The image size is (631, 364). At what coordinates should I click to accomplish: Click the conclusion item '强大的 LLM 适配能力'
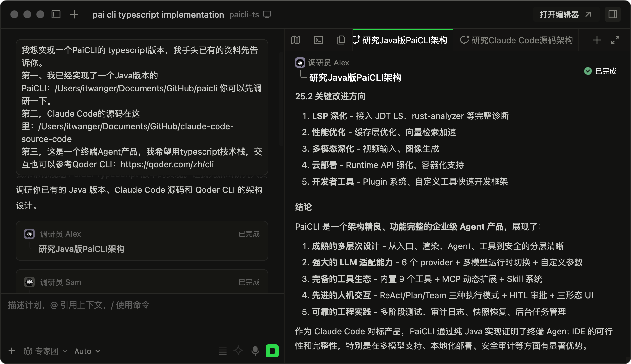(x=442, y=262)
